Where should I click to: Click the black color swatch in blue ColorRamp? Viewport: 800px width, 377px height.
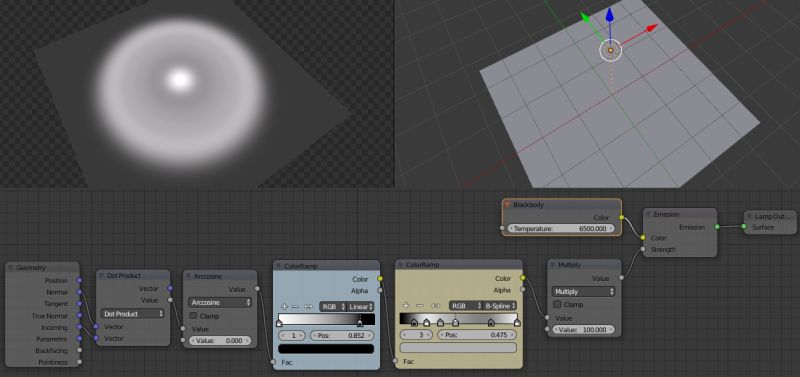click(326, 349)
